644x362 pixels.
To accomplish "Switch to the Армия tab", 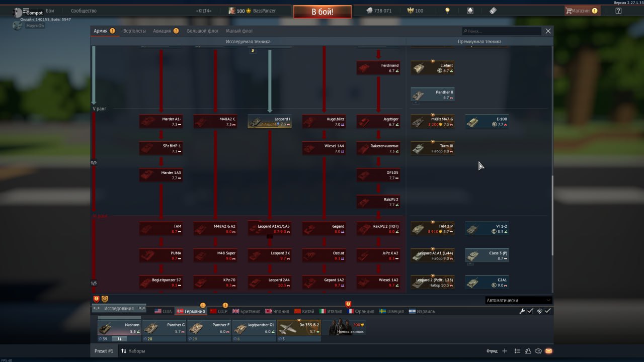I will (x=104, y=31).
